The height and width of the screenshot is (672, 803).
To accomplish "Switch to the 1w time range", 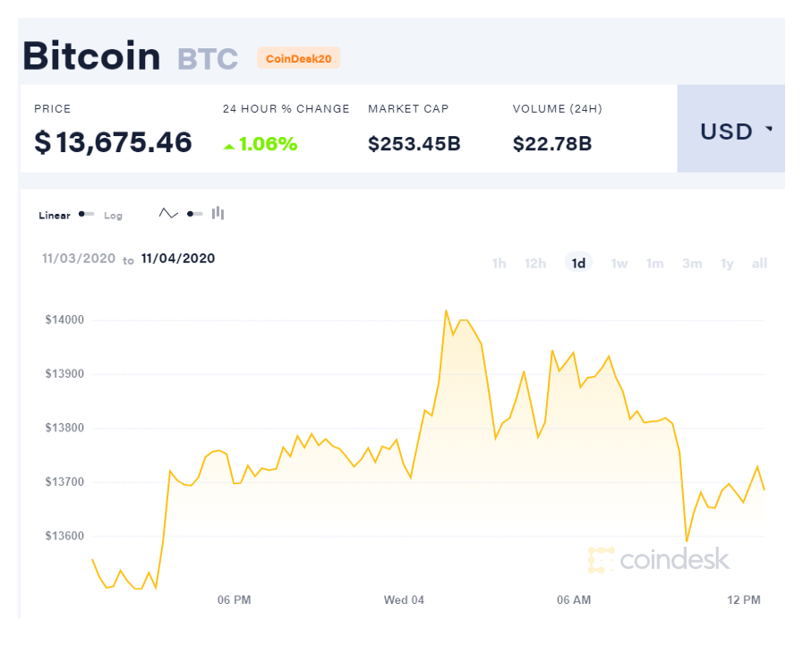I will [x=619, y=264].
